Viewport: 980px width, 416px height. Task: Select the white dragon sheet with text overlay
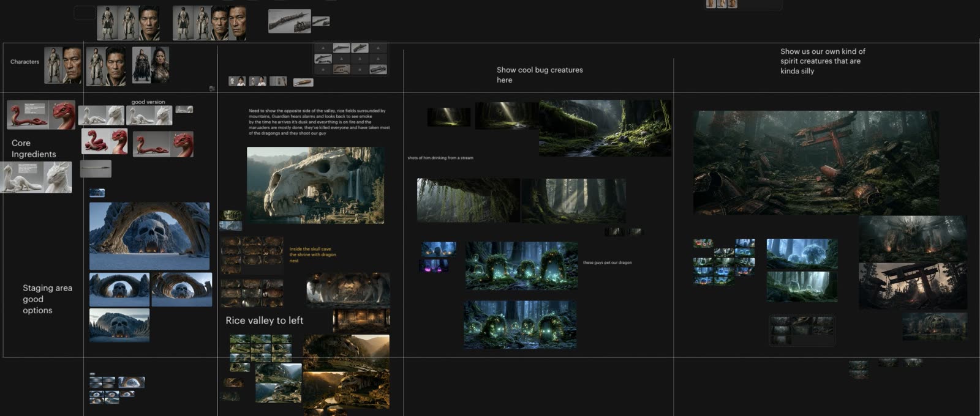pos(36,177)
